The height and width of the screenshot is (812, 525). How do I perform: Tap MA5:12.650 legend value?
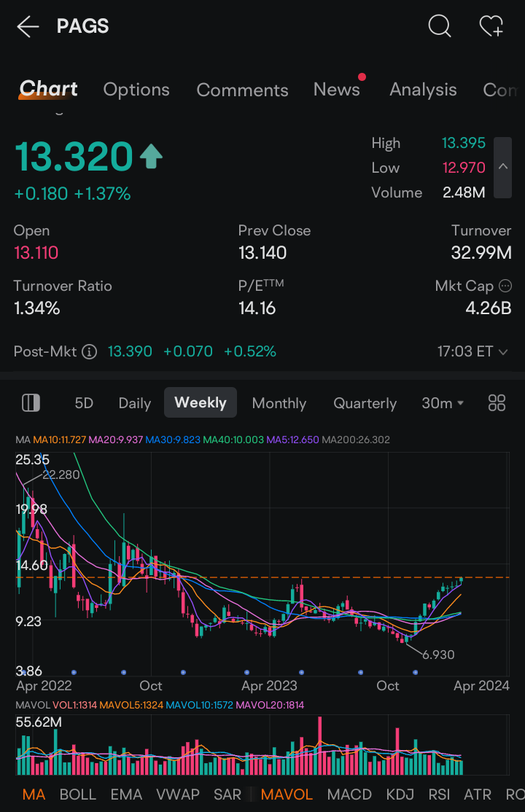click(x=293, y=440)
